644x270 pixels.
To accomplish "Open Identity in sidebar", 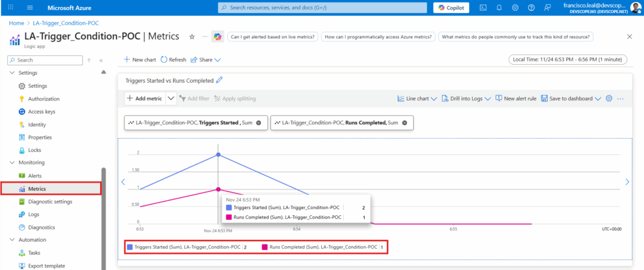I will pyautogui.click(x=37, y=125).
